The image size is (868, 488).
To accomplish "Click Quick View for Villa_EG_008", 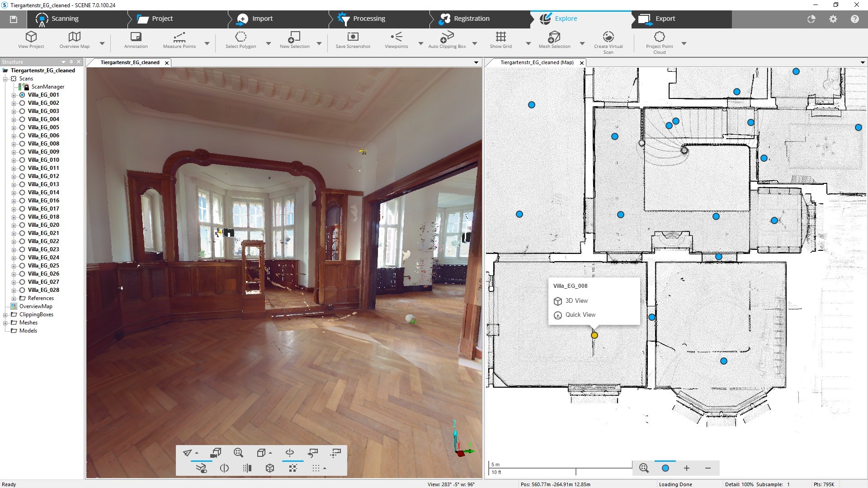I will 580,314.
